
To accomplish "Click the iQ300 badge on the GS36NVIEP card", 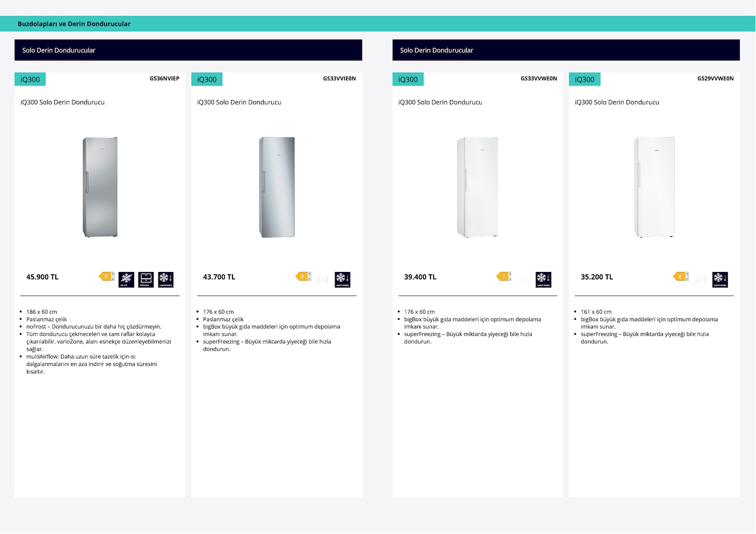I will click(30, 79).
